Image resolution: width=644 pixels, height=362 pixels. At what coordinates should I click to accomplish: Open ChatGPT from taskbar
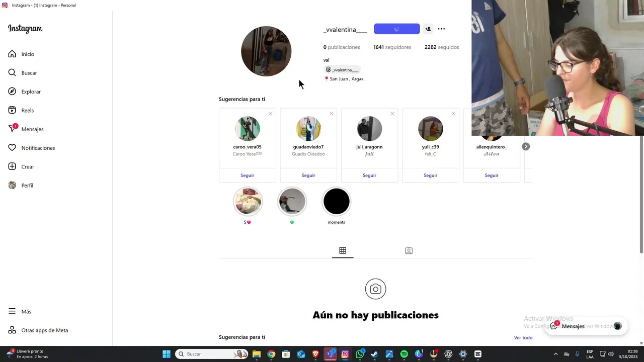(x=448, y=354)
